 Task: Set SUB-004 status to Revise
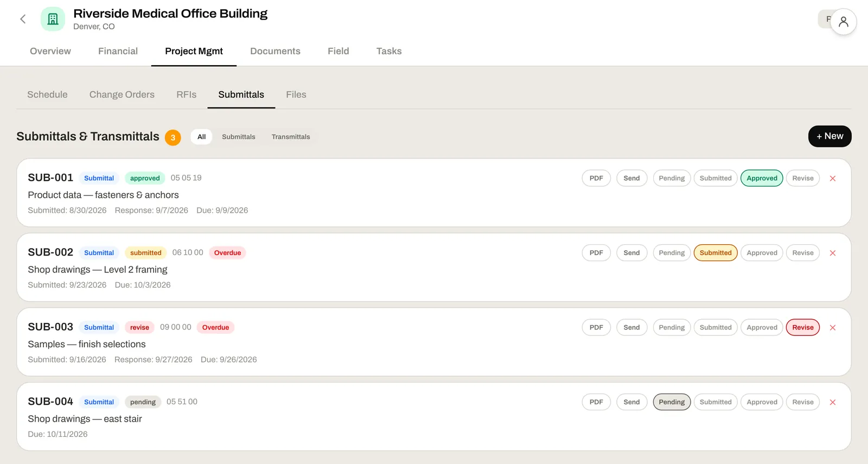coord(802,402)
